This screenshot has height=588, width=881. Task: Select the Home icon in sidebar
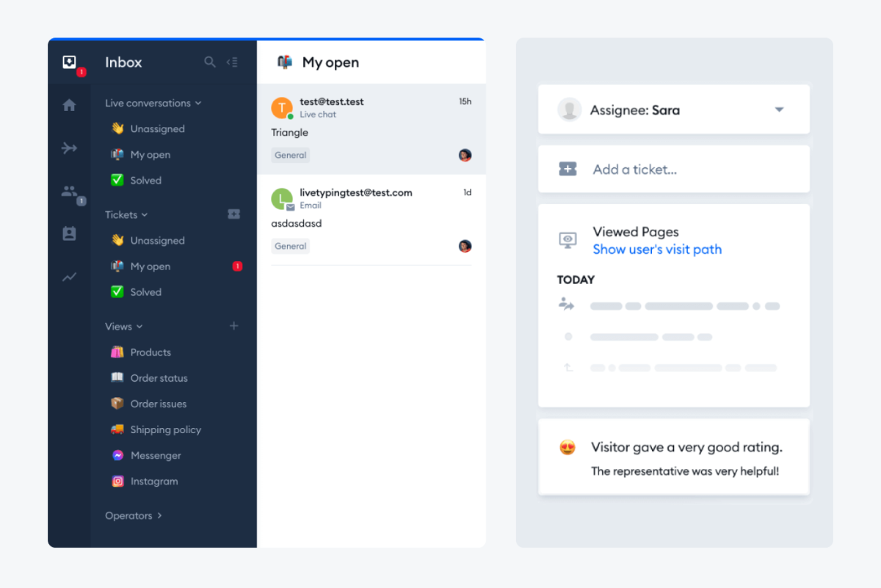pyautogui.click(x=70, y=105)
